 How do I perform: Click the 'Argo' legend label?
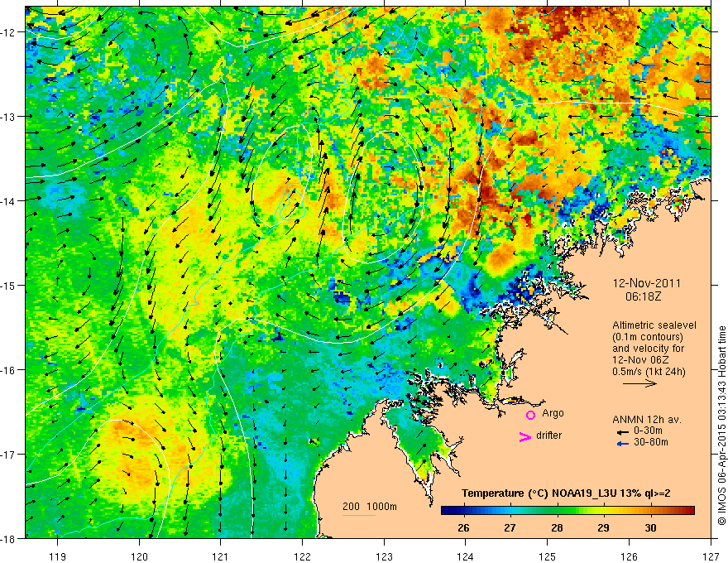tap(553, 413)
